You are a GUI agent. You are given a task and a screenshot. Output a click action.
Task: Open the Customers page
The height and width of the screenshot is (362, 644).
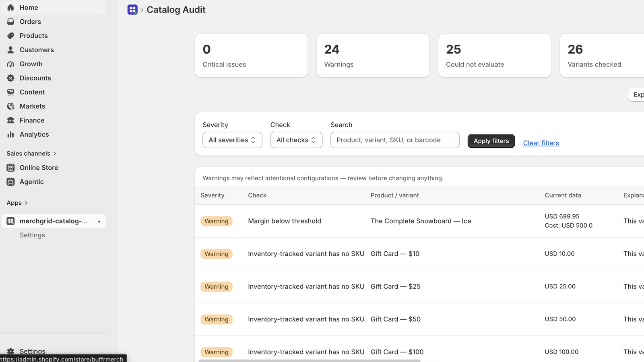tap(54, 50)
